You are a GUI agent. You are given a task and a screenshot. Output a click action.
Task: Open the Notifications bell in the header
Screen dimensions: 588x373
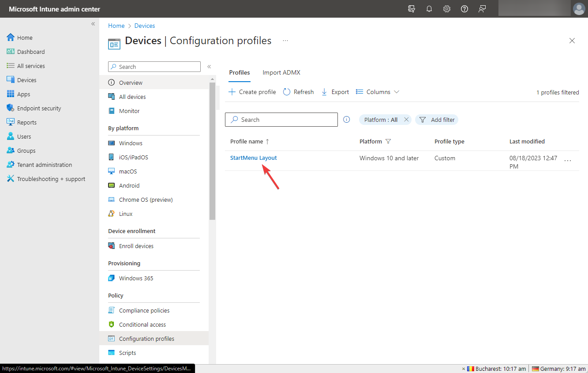(x=429, y=9)
